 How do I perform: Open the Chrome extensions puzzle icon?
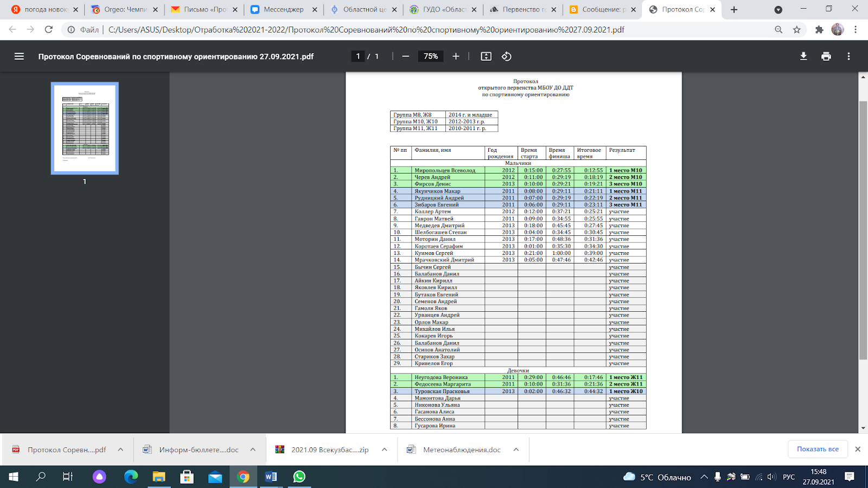pyautogui.click(x=819, y=30)
